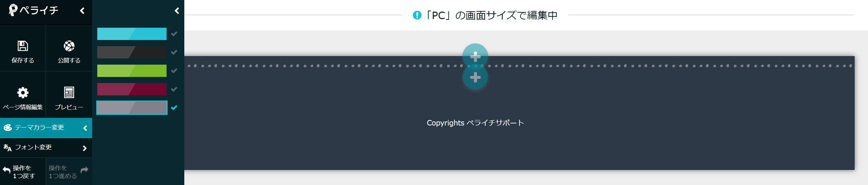Click the あA font icon
This screenshot has height=185, width=868.
[x=8, y=148]
